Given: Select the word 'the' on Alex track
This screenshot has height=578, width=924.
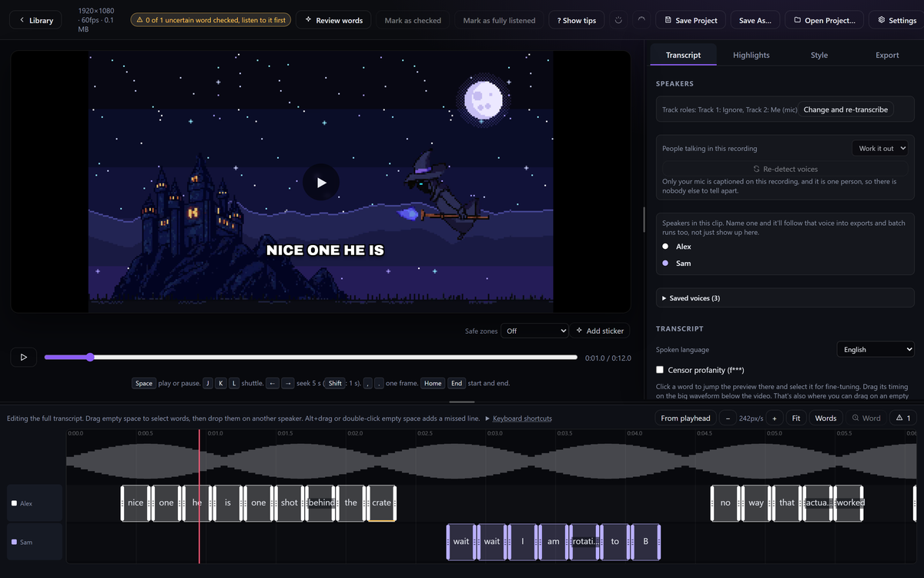Looking at the screenshot, I should 351,503.
